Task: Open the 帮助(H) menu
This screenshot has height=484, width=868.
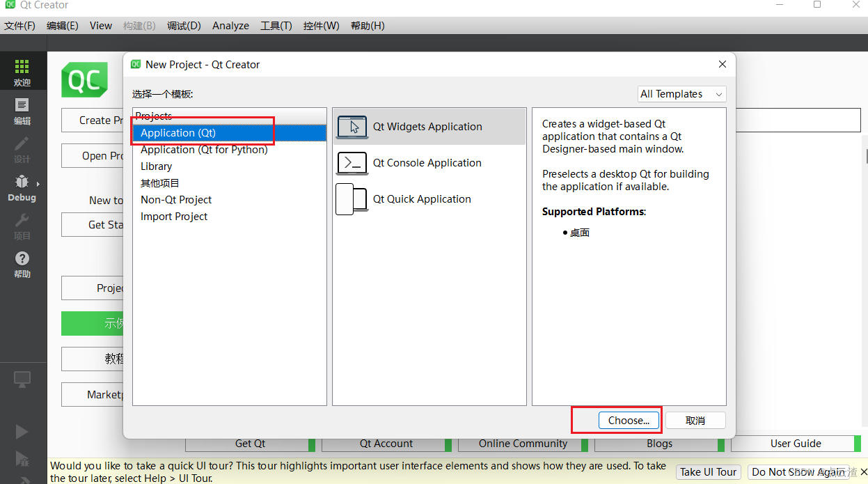Action: point(368,26)
